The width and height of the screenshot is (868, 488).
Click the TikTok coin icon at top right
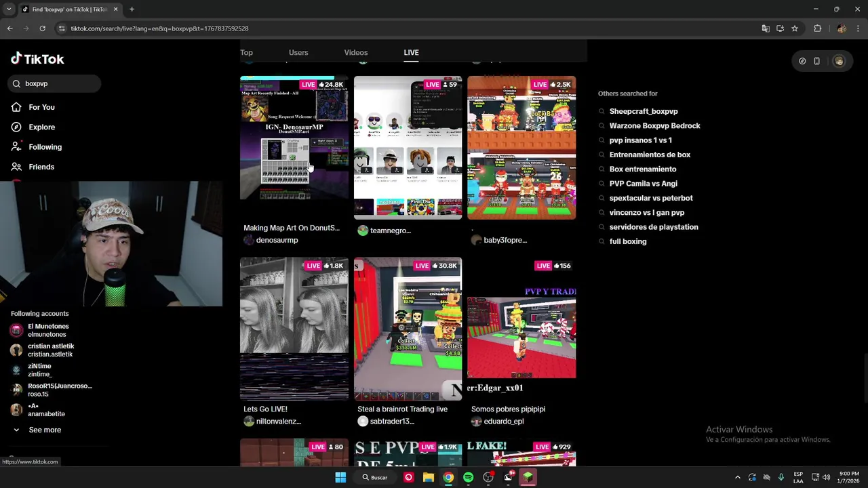coord(802,61)
